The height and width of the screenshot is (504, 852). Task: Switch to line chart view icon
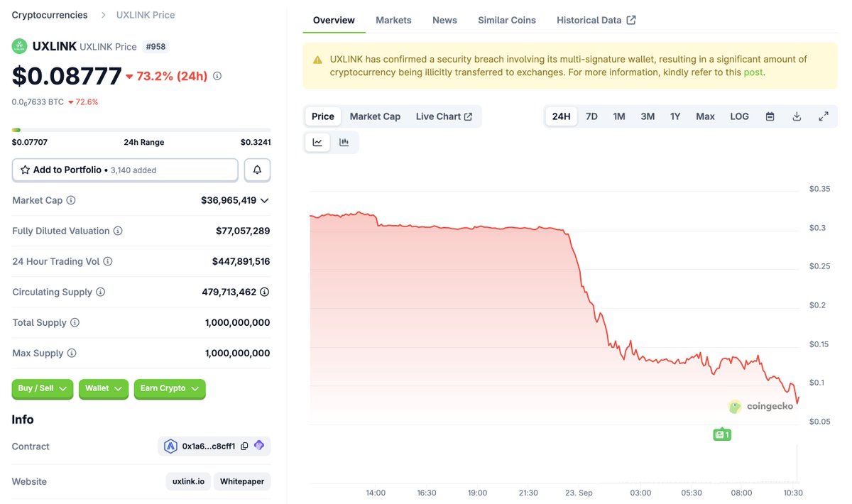click(x=317, y=142)
